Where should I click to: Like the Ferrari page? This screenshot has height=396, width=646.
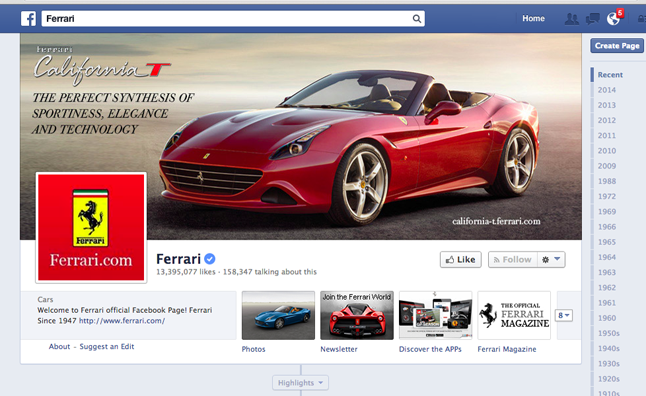pyautogui.click(x=461, y=260)
